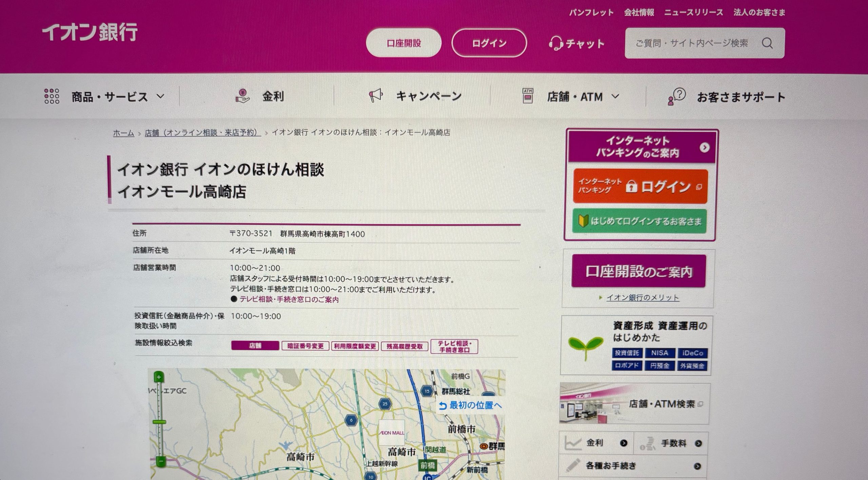Toggle the 店舗 facility filter tag
Screen dimensions: 868x480
(255, 346)
